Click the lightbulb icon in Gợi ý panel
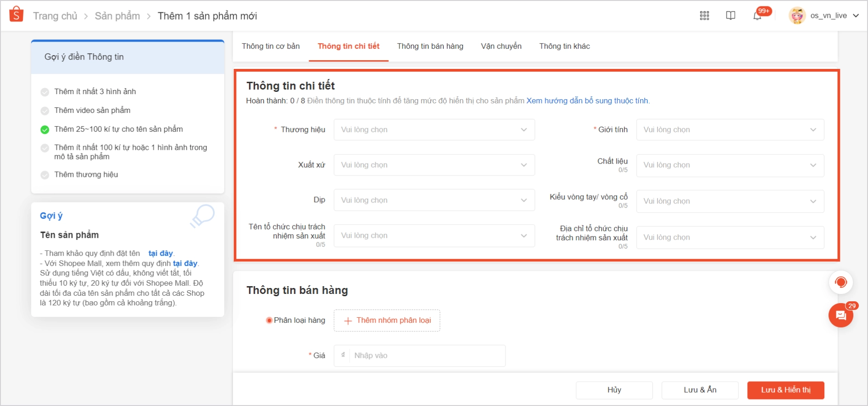 (203, 216)
